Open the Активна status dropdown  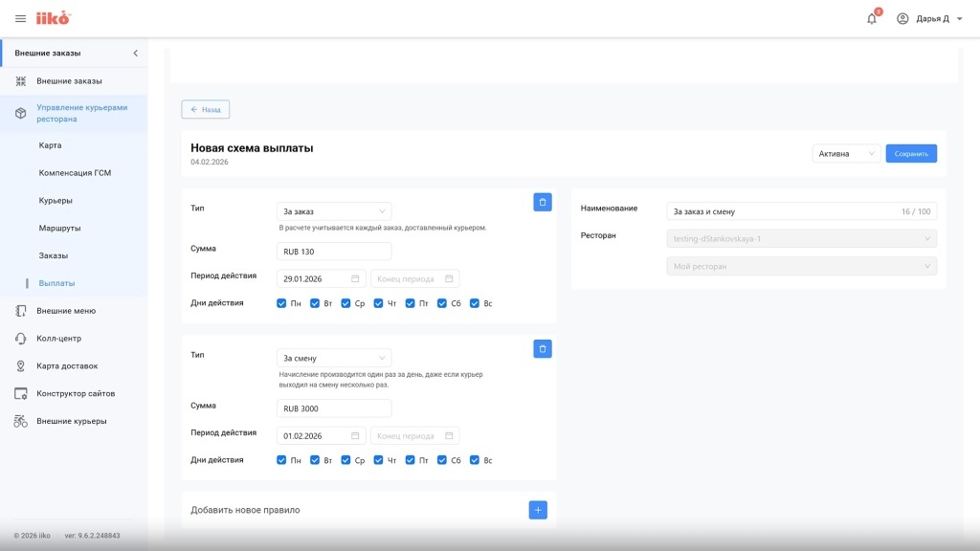tap(846, 154)
